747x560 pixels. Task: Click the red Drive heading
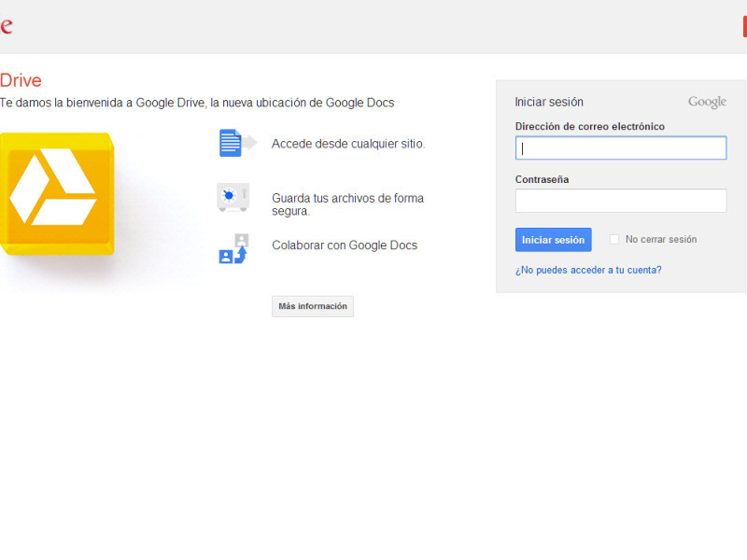(21, 80)
